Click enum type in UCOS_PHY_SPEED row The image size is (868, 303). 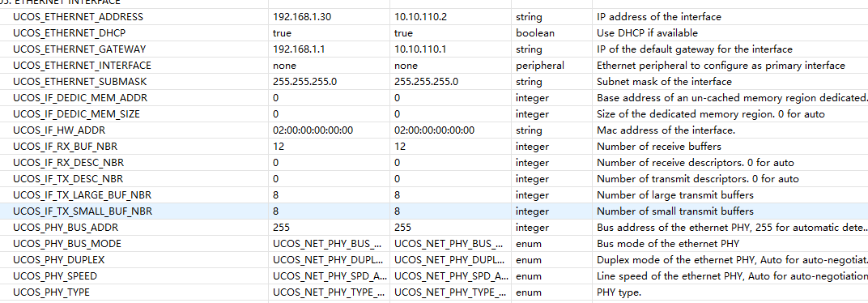coord(529,275)
